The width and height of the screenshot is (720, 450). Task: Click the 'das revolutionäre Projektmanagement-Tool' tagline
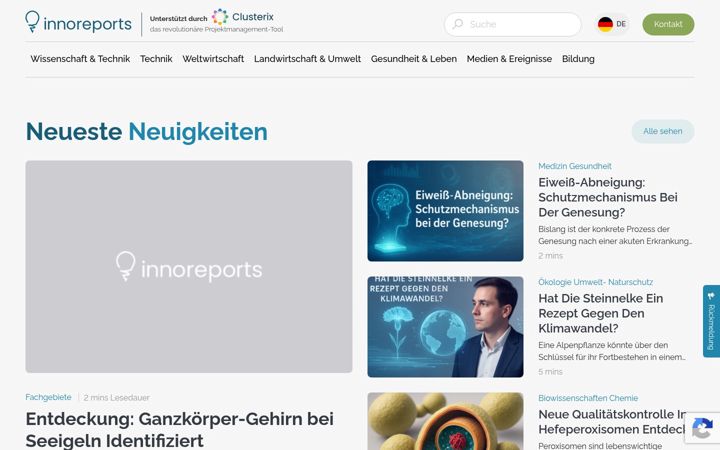216,29
